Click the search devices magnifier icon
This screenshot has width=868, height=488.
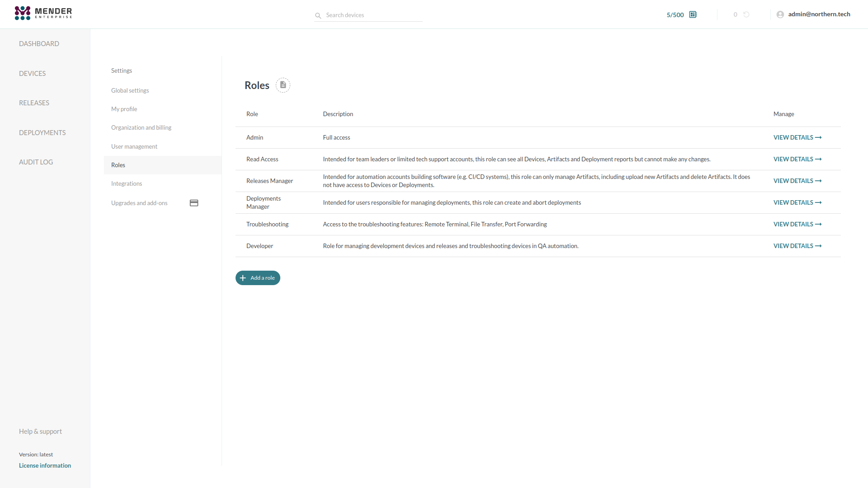(318, 15)
